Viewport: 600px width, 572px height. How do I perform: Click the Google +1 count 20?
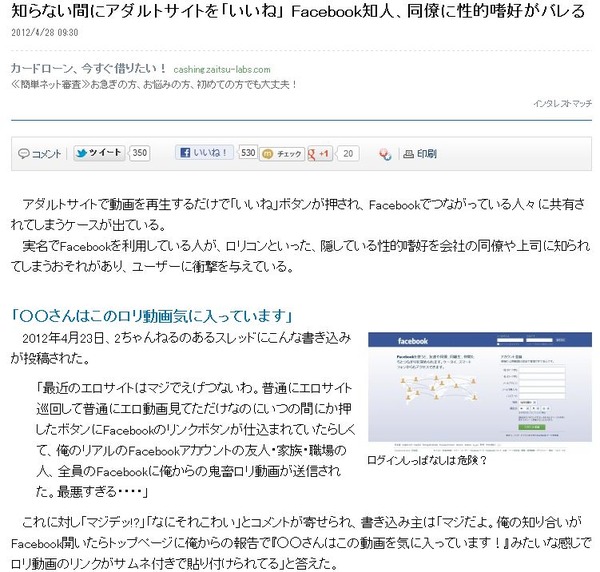tap(348, 154)
